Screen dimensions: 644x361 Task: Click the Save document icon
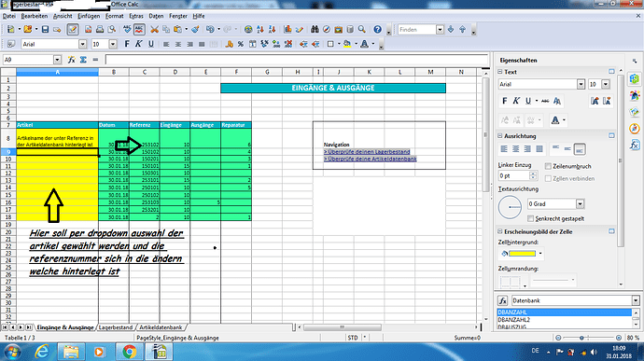45,30
